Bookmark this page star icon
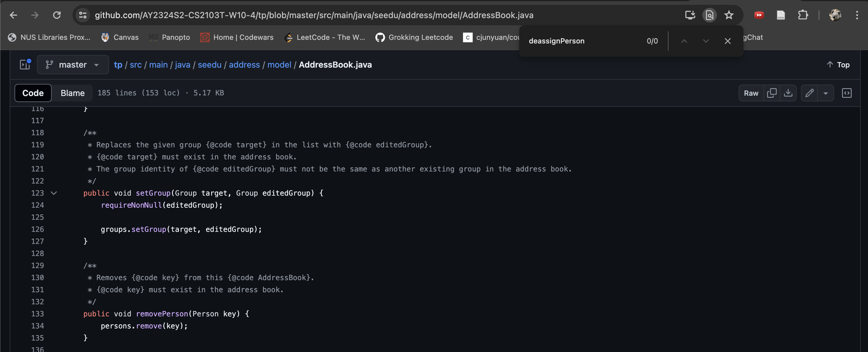This screenshot has height=352, width=868. [x=729, y=15]
